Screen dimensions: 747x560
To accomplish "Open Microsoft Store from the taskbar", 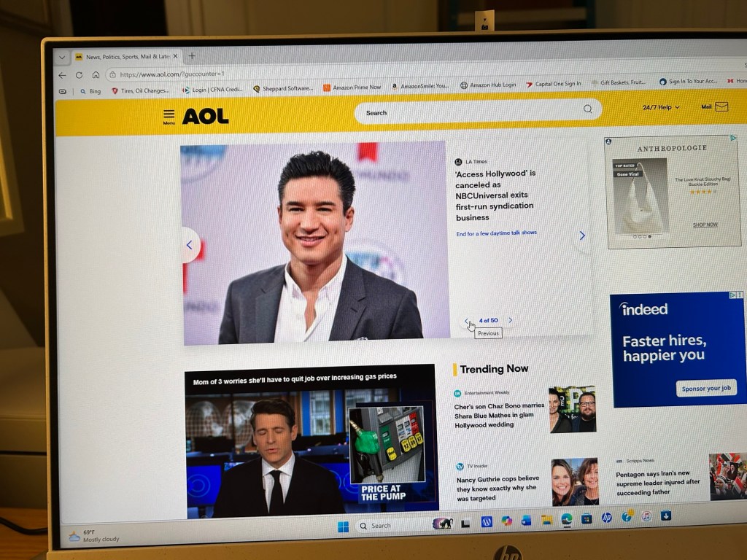I will [587, 518].
